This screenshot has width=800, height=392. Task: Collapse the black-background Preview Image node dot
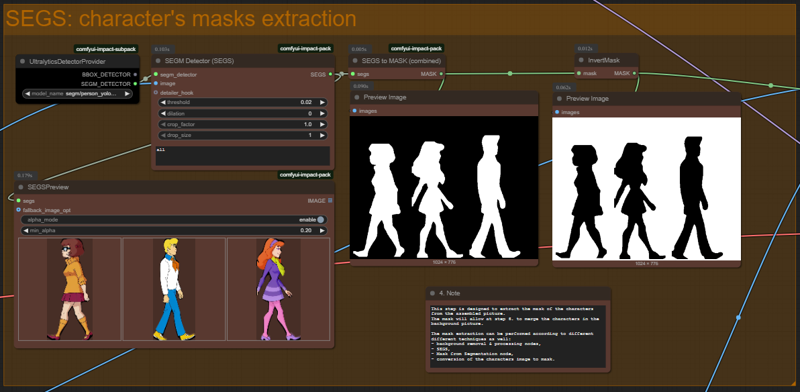(x=357, y=97)
